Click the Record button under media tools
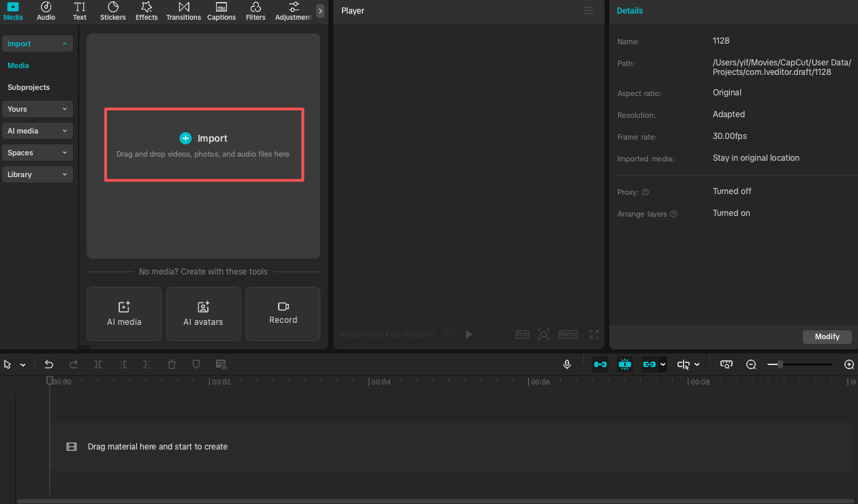Screen dimensions: 858x504 283,314
